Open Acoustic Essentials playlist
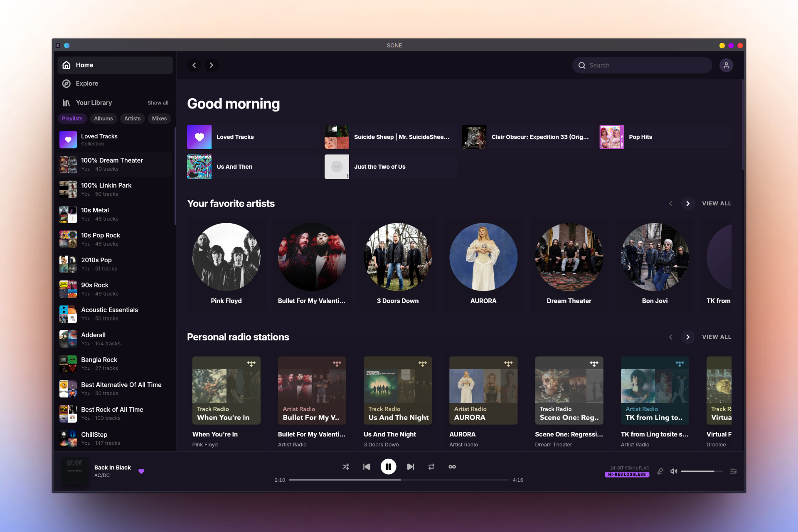The image size is (798, 532). click(x=115, y=314)
